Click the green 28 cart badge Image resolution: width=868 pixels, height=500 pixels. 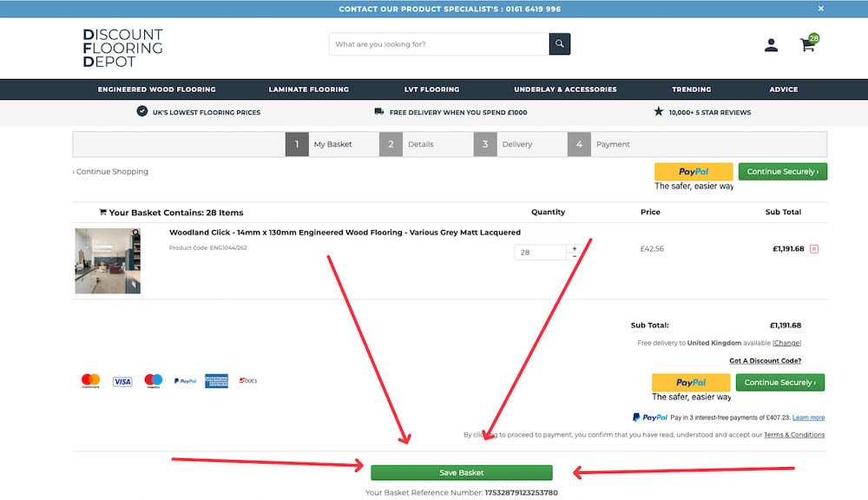tap(814, 38)
